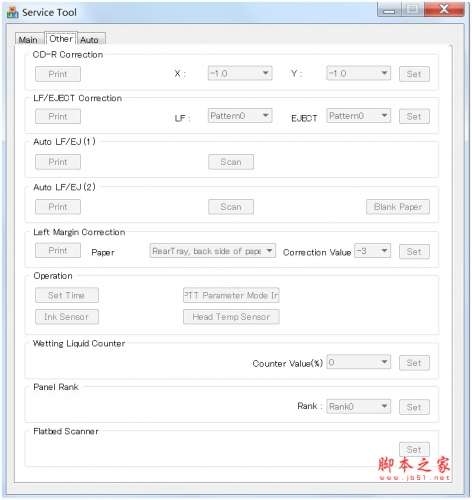Expand the EJECT pattern dropdown
The height and width of the screenshot is (500, 472).
coord(358,116)
